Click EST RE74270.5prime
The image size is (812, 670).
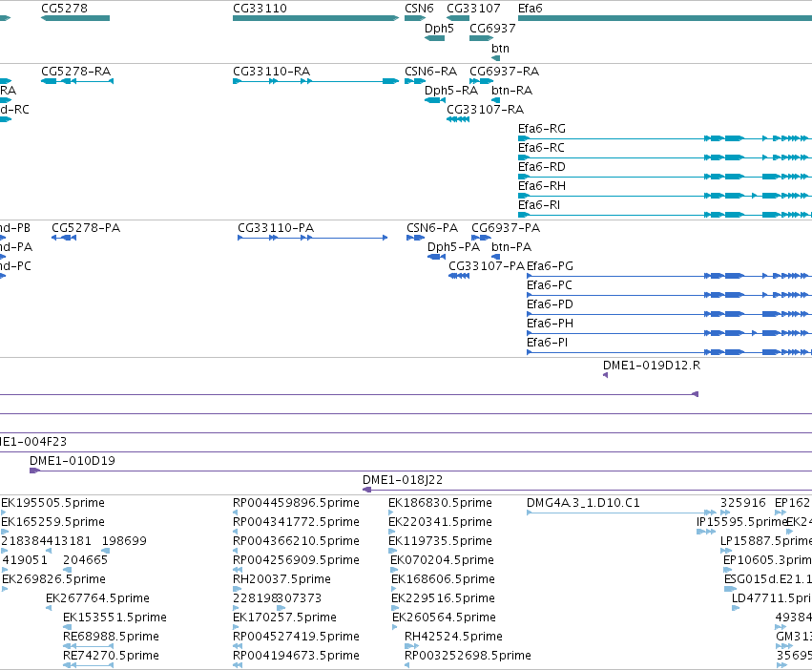[x=111, y=656]
